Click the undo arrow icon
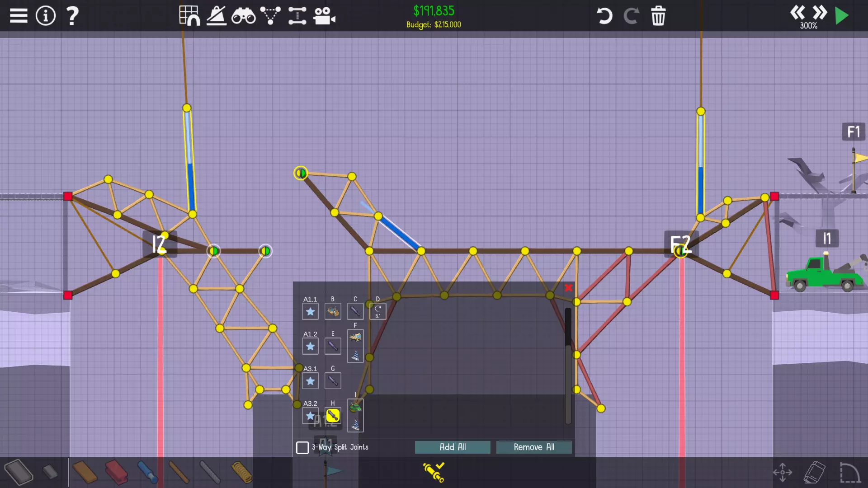This screenshot has width=868, height=488. 604,16
